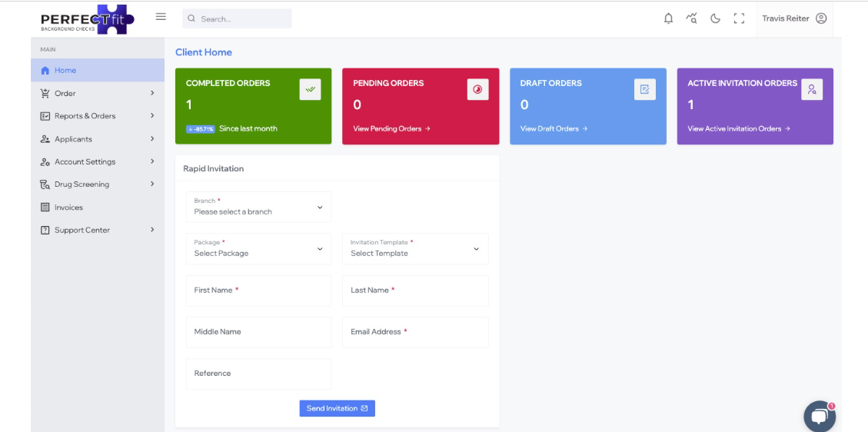
Task: Click the Last Name field
Action: click(x=415, y=291)
